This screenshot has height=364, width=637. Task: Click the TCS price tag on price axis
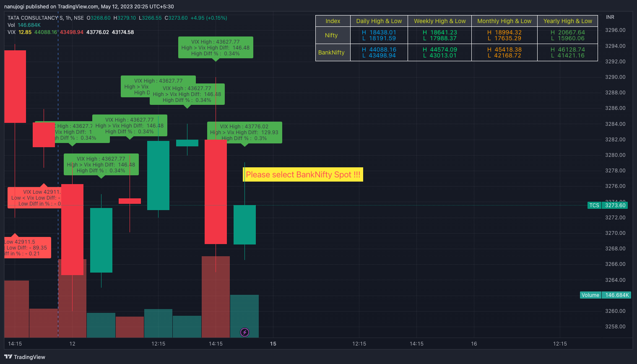594,205
